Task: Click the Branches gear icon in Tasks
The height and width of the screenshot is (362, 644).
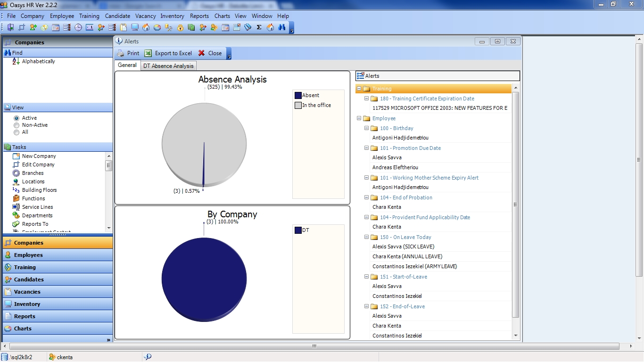Action: [16, 173]
